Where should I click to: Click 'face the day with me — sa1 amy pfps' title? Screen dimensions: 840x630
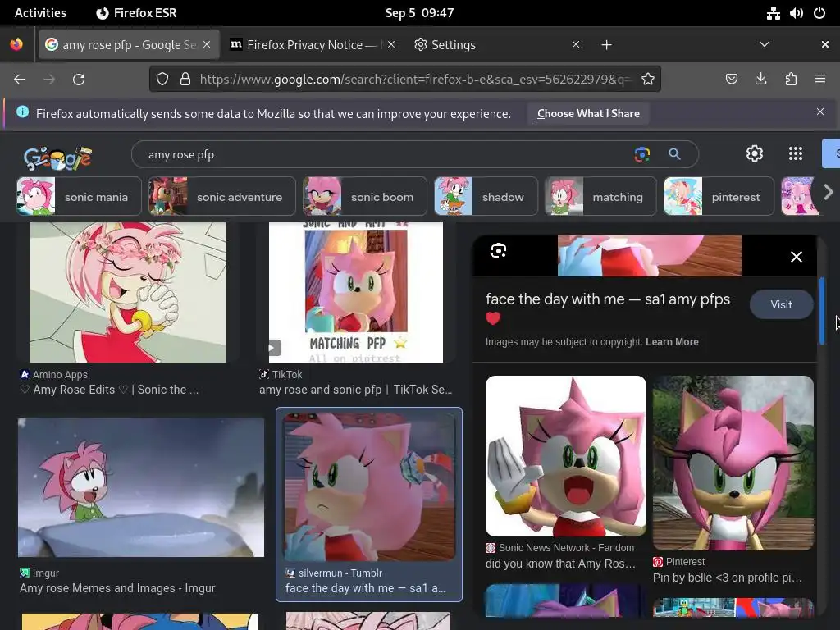click(608, 307)
